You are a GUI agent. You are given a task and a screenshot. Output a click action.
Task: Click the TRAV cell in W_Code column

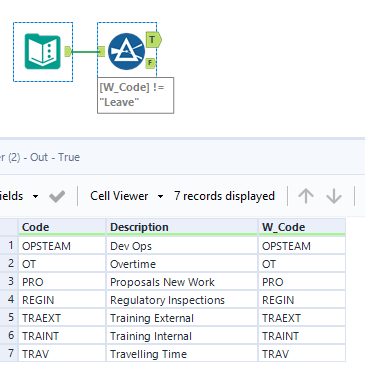click(302, 354)
